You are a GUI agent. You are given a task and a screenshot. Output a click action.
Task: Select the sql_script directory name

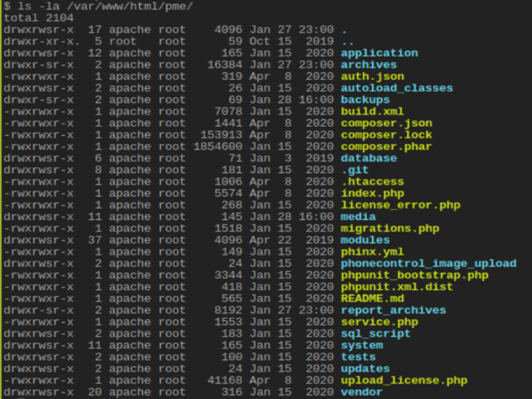(376, 334)
